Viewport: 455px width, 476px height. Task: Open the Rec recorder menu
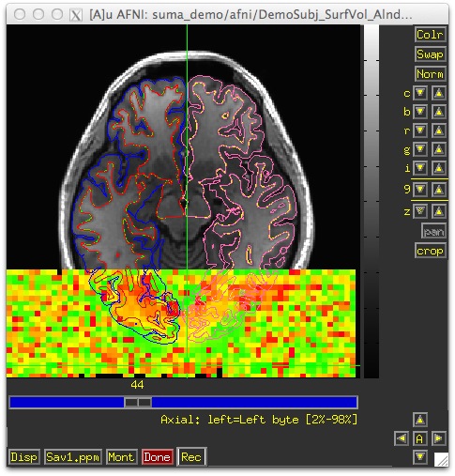click(191, 457)
